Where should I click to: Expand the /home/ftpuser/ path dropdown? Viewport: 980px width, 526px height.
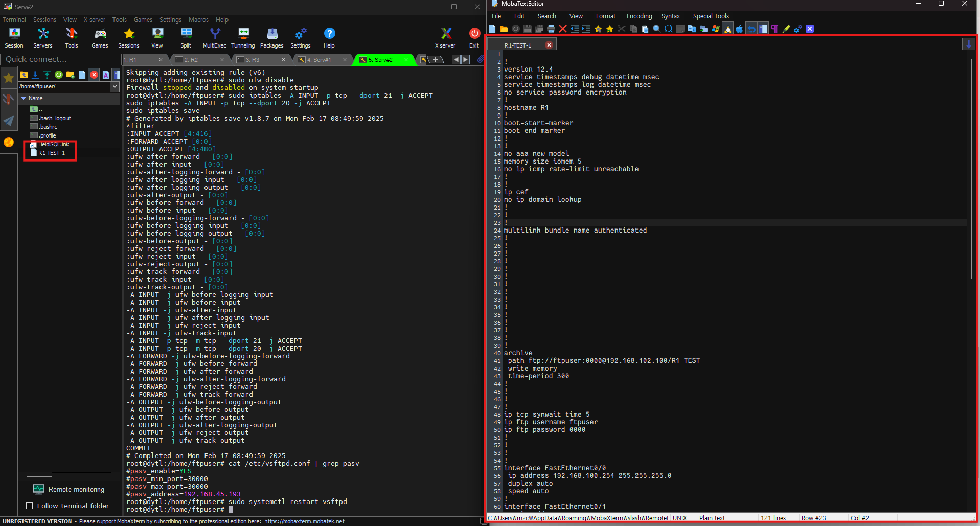115,86
